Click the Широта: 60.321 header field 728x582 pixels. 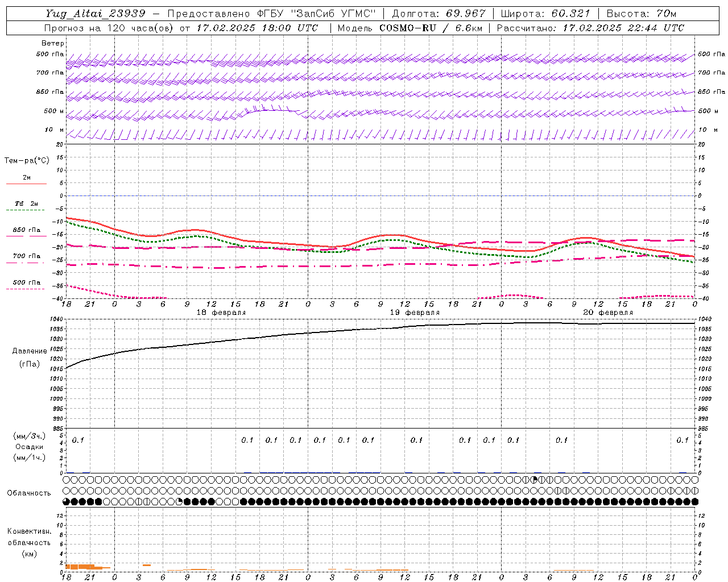[x=545, y=14]
